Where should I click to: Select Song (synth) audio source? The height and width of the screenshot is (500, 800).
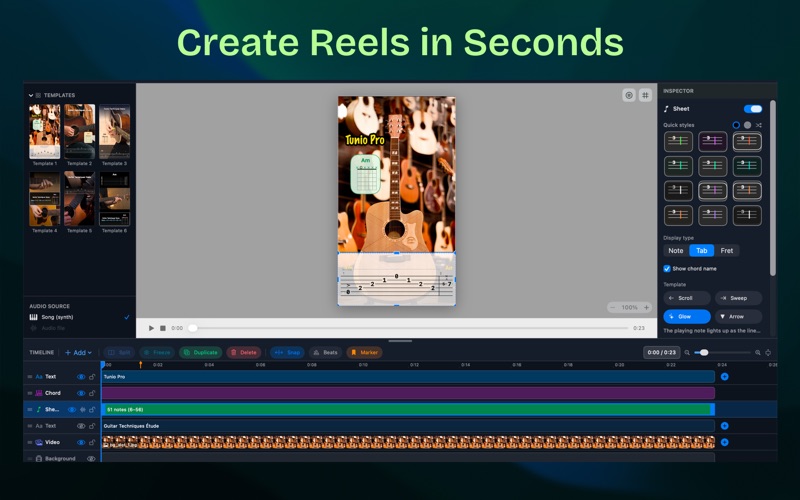tap(79, 317)
